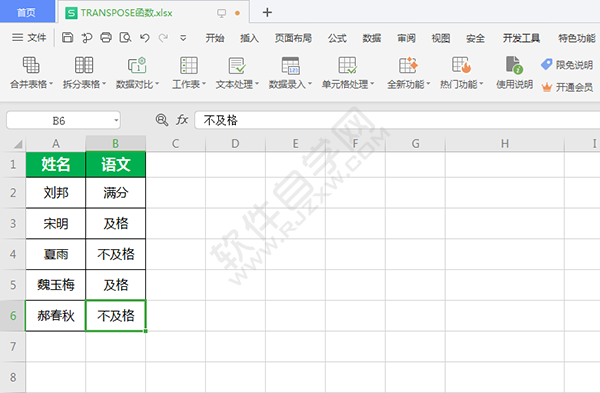
Task: Expand the 单元格处理 dropdown label
Action: tap(348, 84)
